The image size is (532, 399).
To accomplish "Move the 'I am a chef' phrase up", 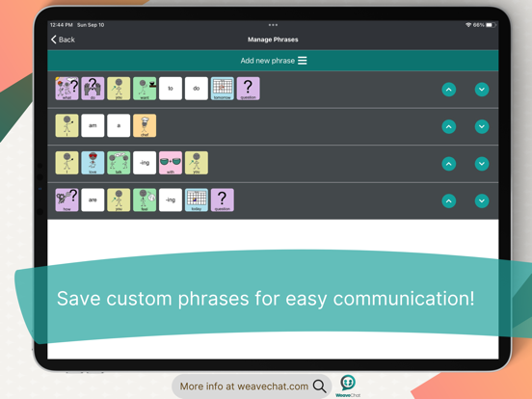I will tap(448, 126).
